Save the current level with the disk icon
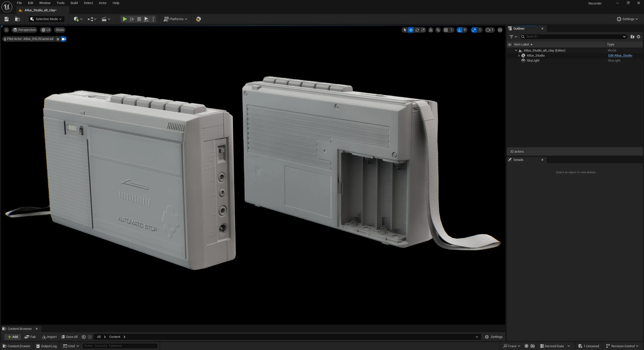The height and width of the screenshot is (350, 644). [7, 19]
